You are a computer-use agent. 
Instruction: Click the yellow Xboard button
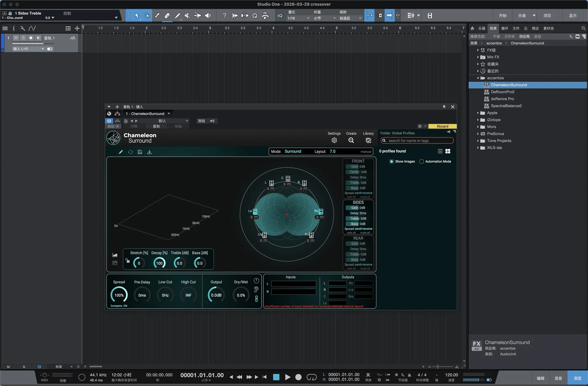(x=442, y=126)
